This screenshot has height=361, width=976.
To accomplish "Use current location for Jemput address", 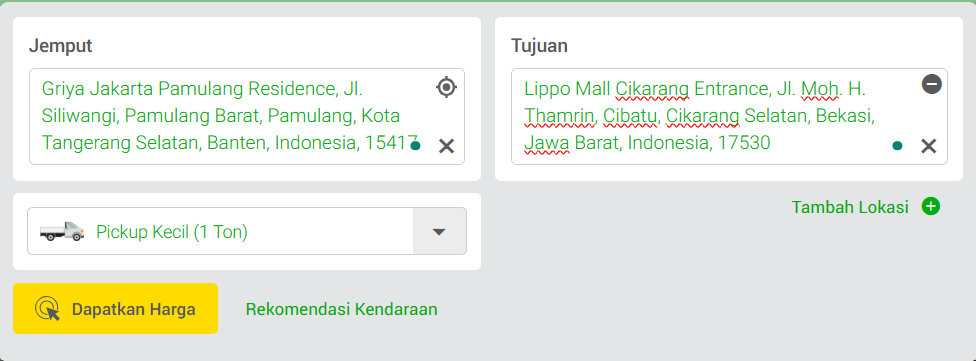I will point(446,87).
